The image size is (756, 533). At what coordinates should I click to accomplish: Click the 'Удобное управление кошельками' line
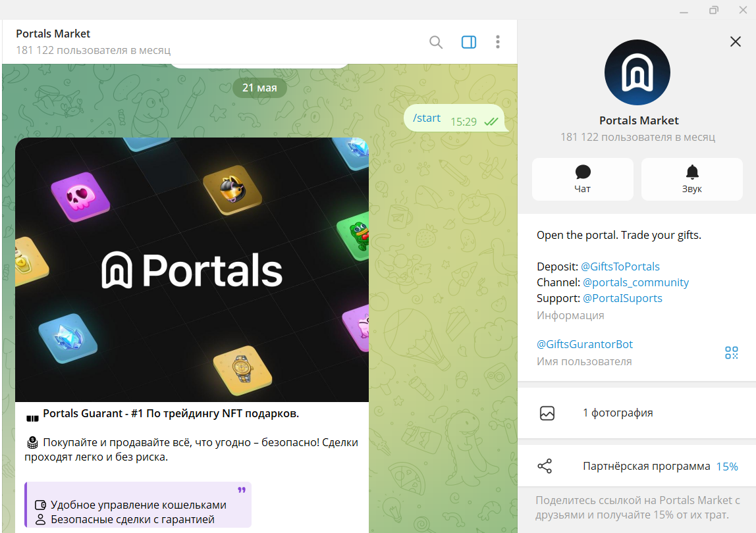[138, 505]
